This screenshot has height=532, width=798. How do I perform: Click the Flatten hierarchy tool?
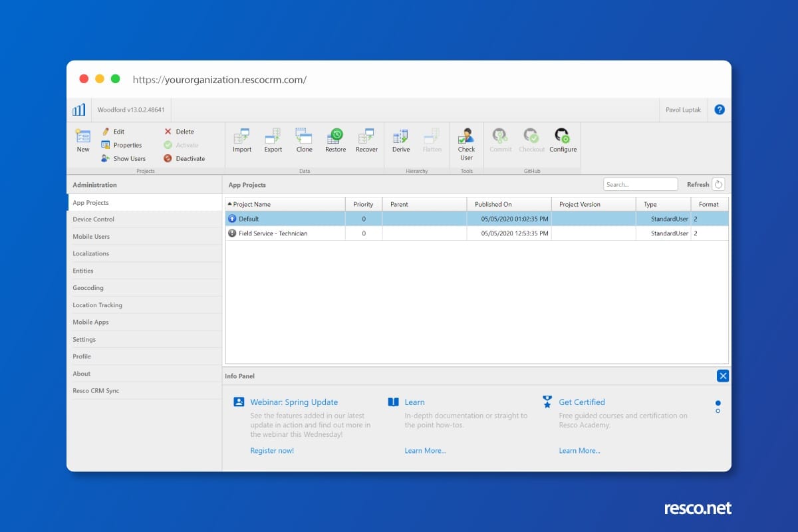[x=432, y=140]
